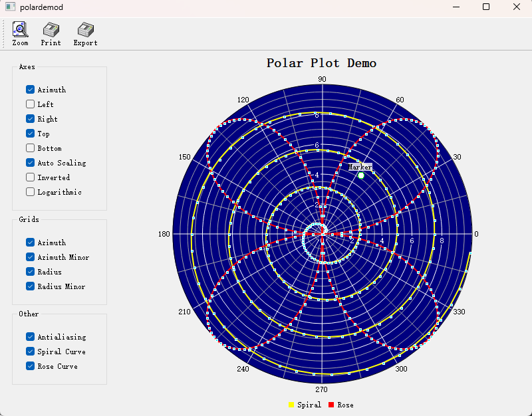Image resolution: width=532 pixels, height=416 pixels.
Task: Uncheck Azimuth Minor gridlines
Action: (x=30, y=257)
